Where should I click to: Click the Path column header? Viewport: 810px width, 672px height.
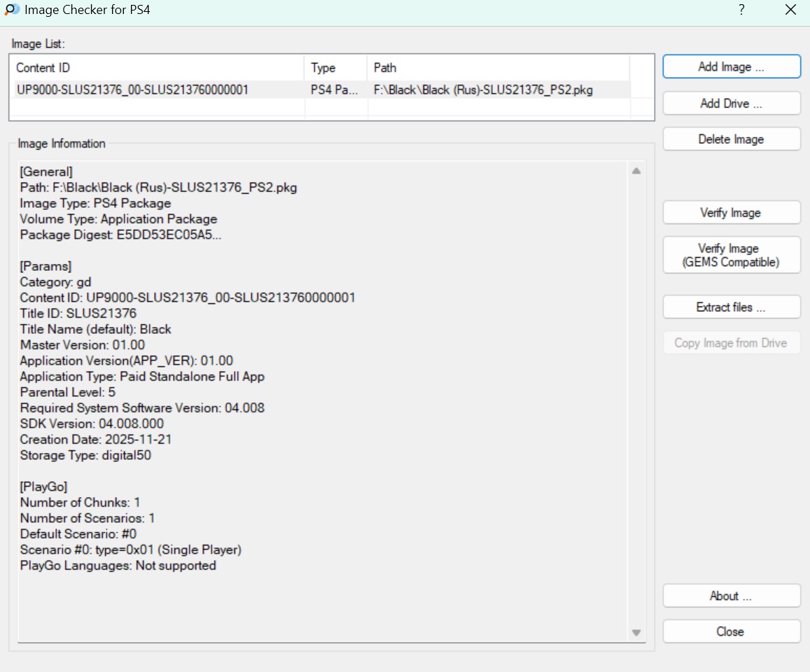[x=497, y=68]
